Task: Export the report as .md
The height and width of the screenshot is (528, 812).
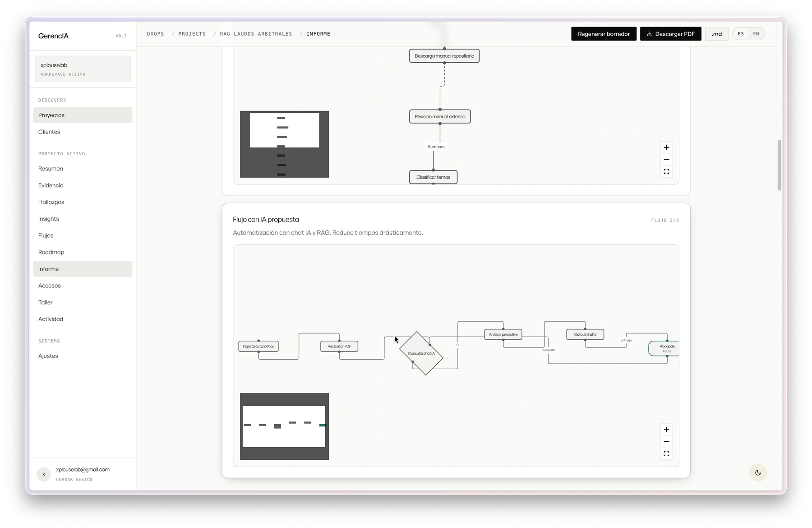Action: point(717,34)
